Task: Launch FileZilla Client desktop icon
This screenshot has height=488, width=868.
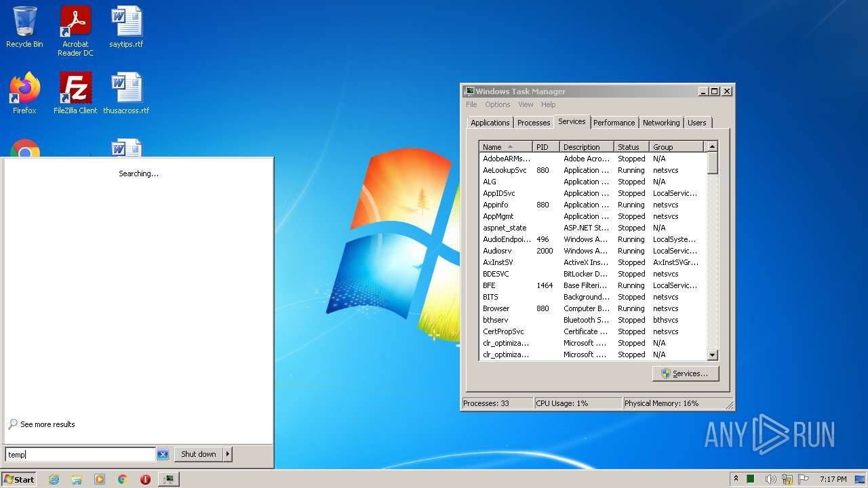Action: pyautogui.click(x=75, y=93)
